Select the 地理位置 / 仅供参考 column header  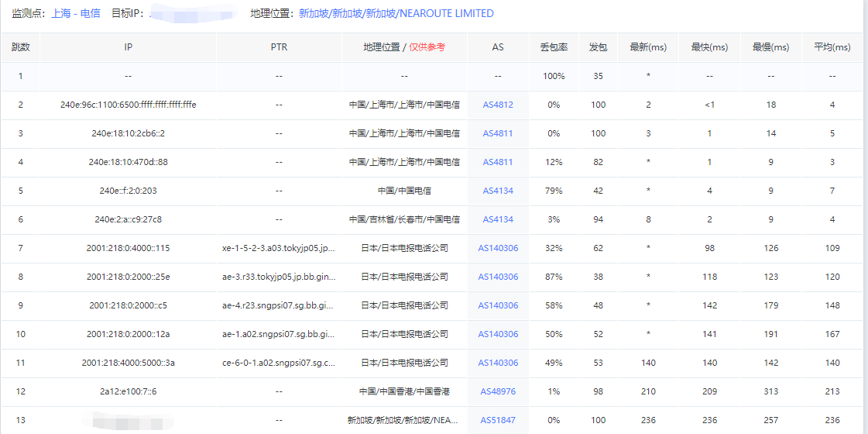(x=404, y=48)
